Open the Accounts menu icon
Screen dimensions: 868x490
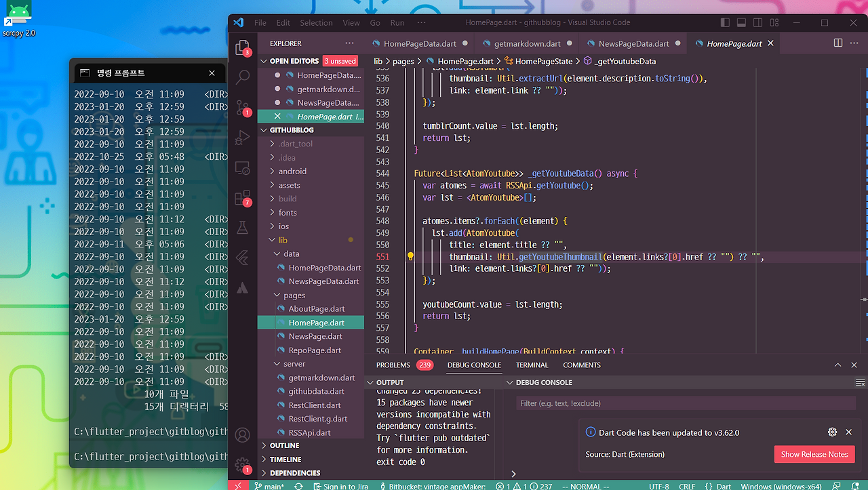tap(242, 435)
